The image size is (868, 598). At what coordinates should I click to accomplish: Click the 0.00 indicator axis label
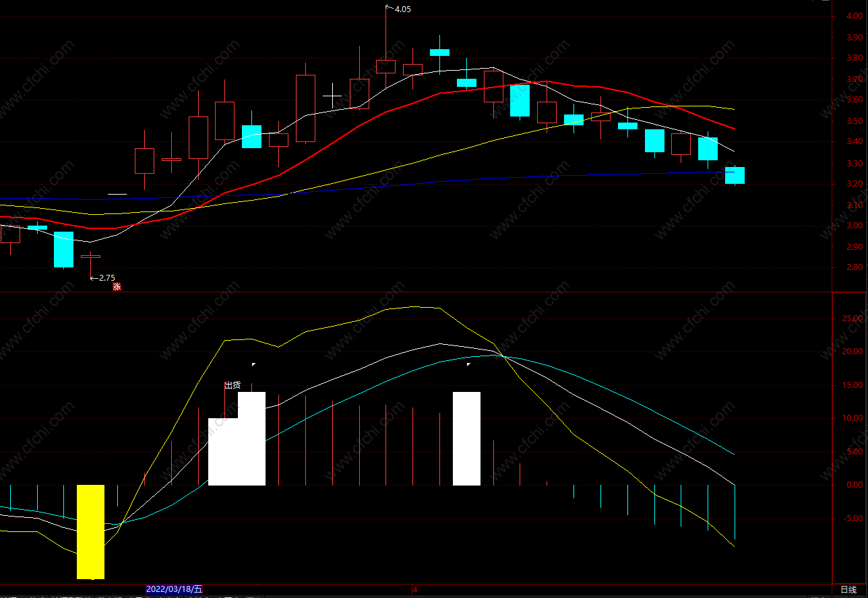(855, 485)
